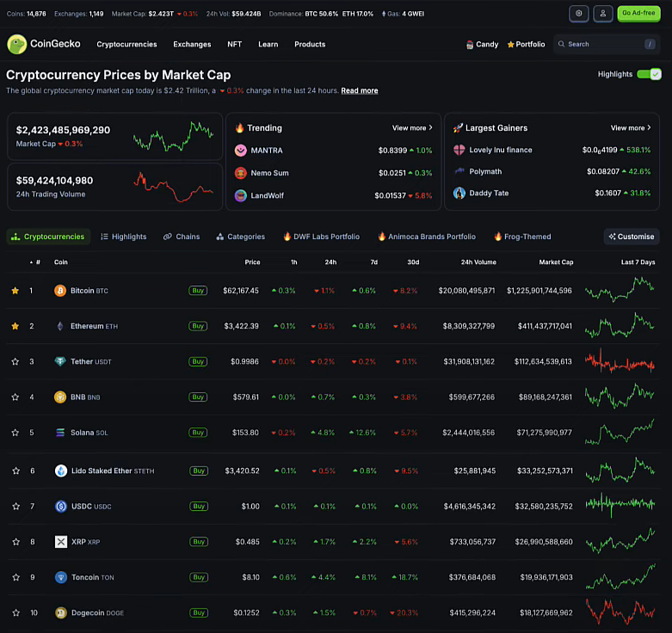
Task: Click the Candy rewards icon
Action: point(470,45)
